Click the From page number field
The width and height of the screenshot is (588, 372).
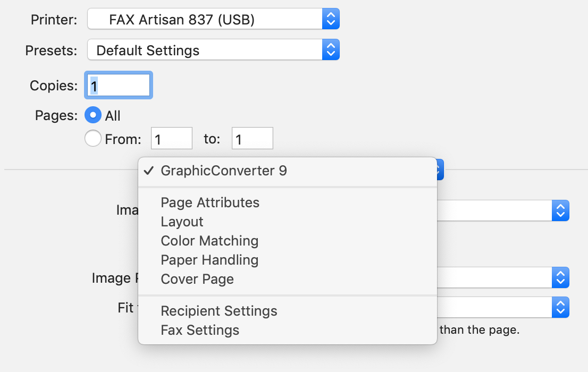tap(172, 139)
